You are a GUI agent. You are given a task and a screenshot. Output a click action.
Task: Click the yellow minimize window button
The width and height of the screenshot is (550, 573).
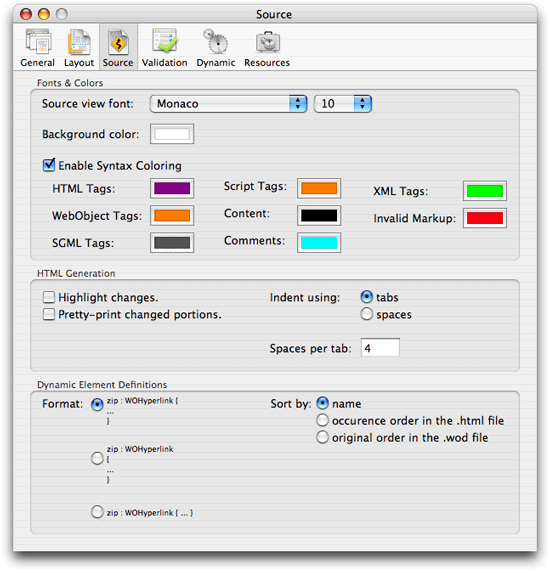[44, 14]
